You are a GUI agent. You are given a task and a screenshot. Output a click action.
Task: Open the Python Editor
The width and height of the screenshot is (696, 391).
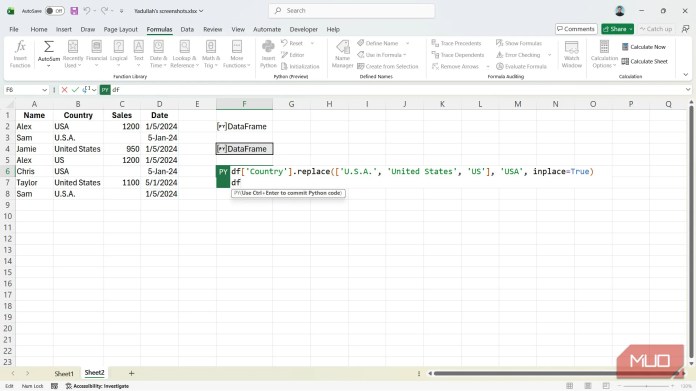293,55
